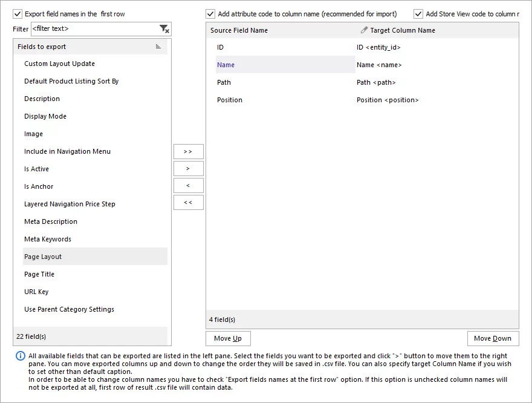This screenshot has width=532, height=403.
Task: Select the Path source field row
Action: pyautogui.click(x=285, y=82)
